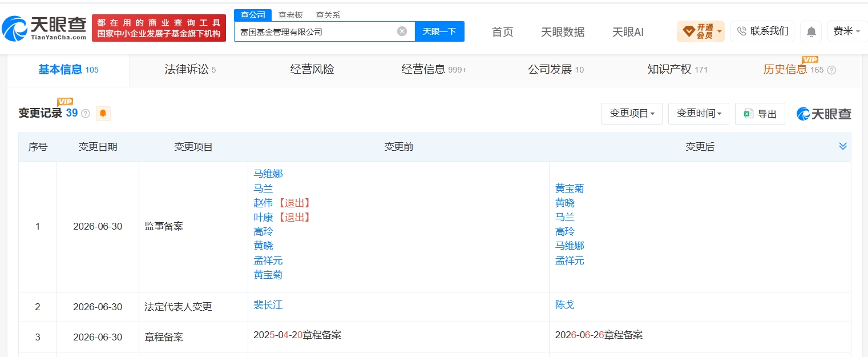868x357 pixels.
Task: Click the help icon next to 历史信息 165
Action: pos(831,70)
